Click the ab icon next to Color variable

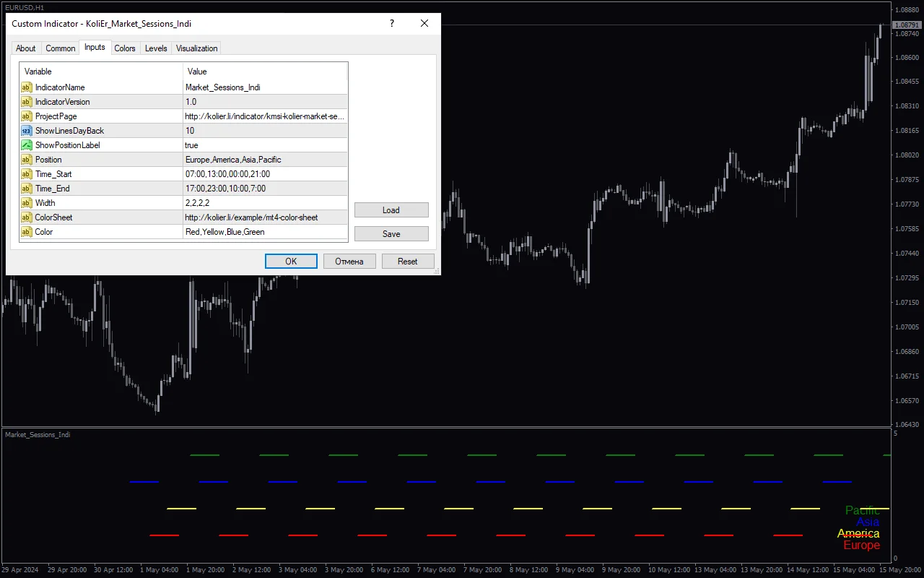click(26, 232)
